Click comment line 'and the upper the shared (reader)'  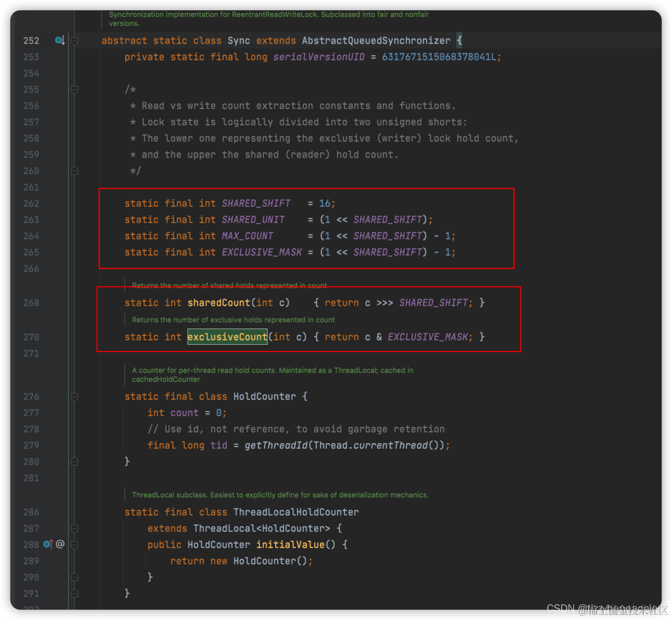click(264, 155)
